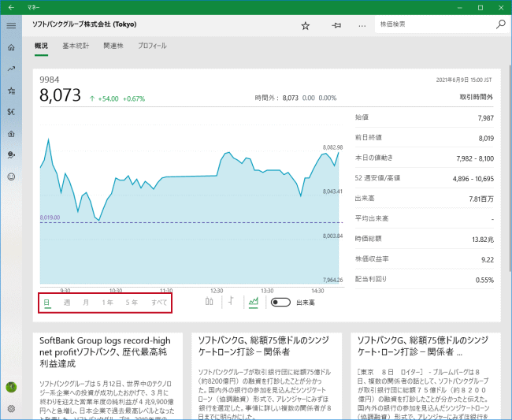Send feedback via smiley icon
This screenshot has width=512, height=420.
(11, 177)
